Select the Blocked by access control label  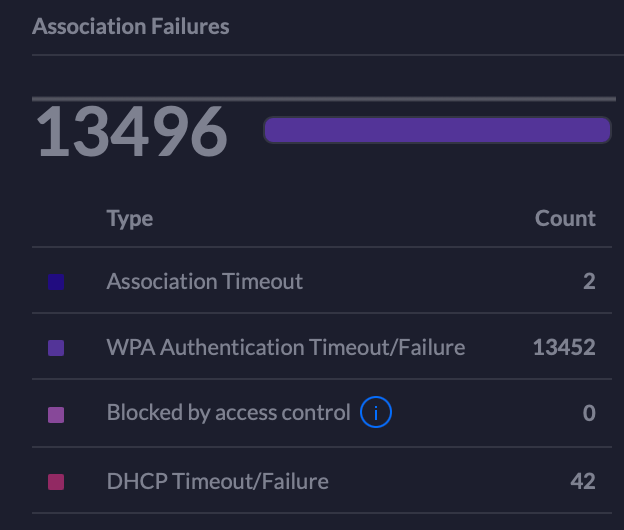(x=228, y=412)
